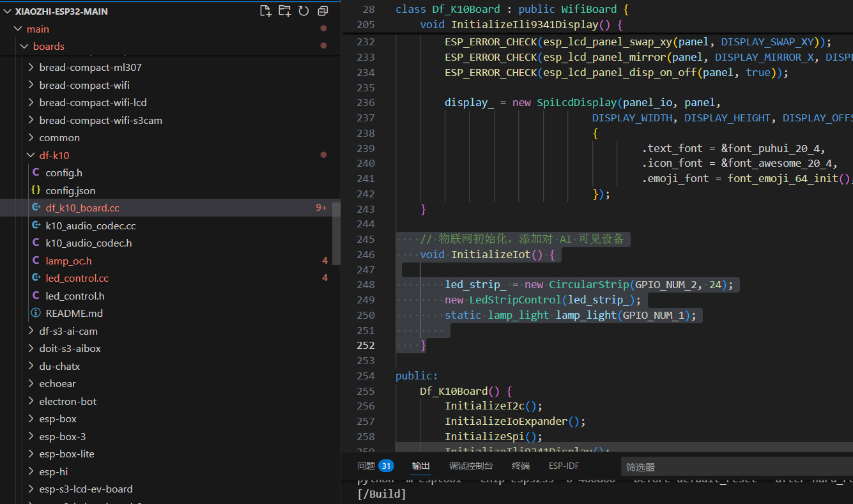Click the InitializeI2c() call line
Viewport: 853px width, 504px height.
(493, 406)
